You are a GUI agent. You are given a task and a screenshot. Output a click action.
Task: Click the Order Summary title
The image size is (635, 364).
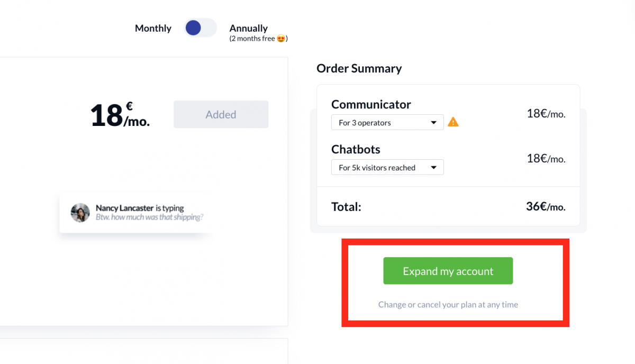359,68
